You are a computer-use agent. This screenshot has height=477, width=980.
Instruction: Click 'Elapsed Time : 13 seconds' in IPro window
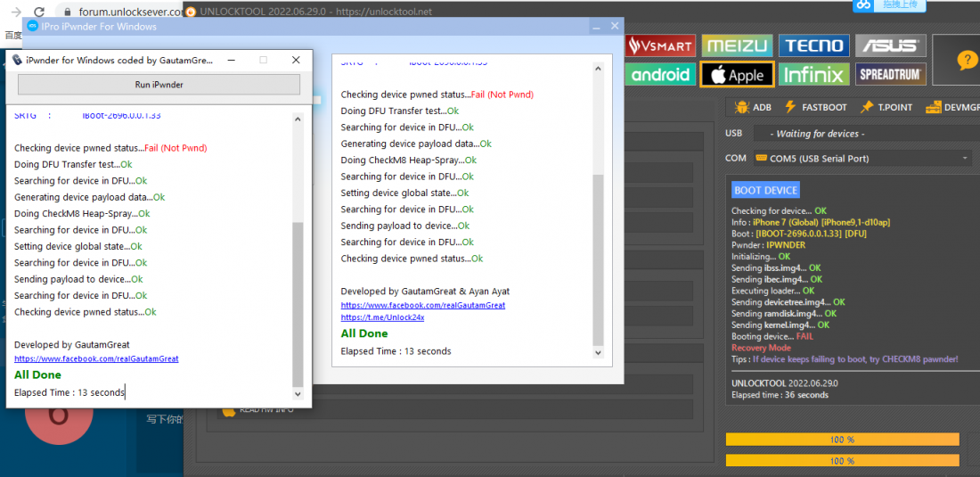(x=396, y=351)
